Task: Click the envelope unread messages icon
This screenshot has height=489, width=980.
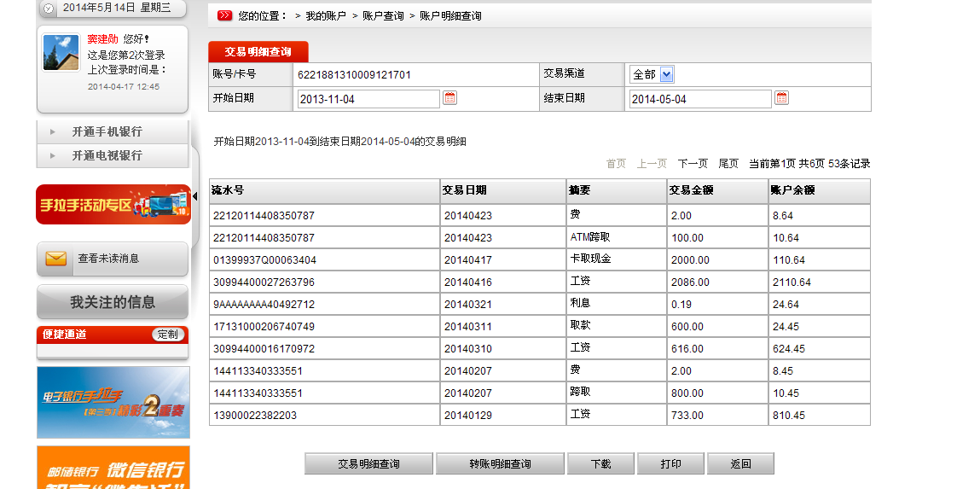Action: pyautogui.click(x=56, y=259)
